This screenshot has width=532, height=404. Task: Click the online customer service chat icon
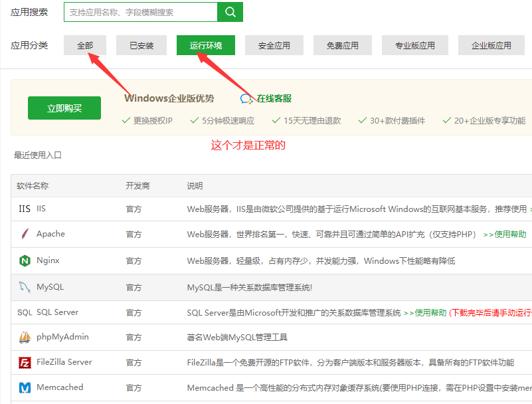click(246, 99)
